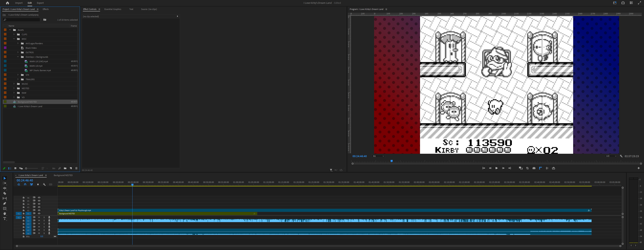
Task: Step forward one frame
Action: click(503, 168)
